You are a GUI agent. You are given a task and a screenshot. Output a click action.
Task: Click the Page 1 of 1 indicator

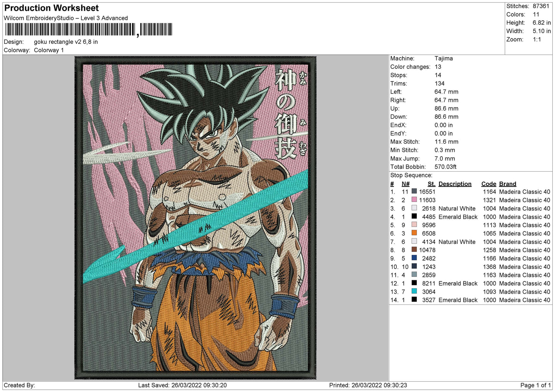pyautogui.click(x=535, y=385)
